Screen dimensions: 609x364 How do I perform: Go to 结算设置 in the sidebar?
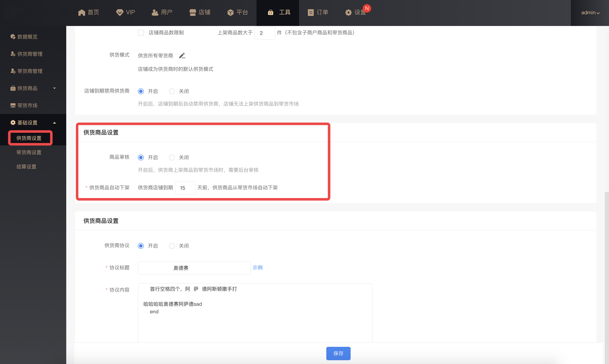click(26, 167)
